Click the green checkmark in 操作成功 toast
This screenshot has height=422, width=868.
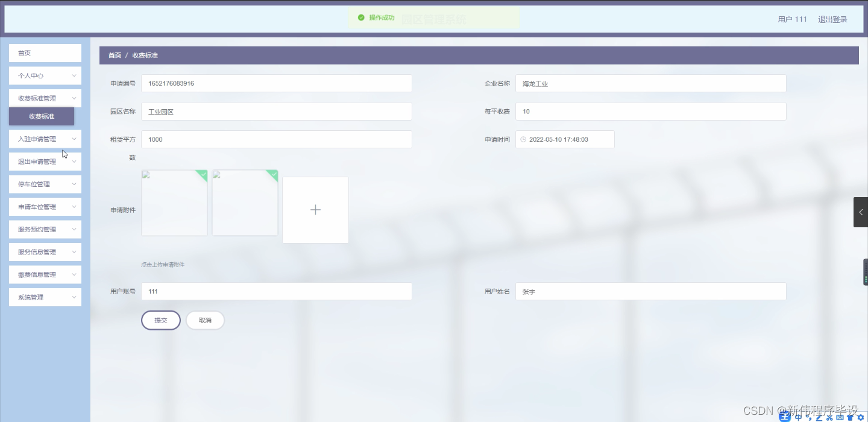(361, 18)
